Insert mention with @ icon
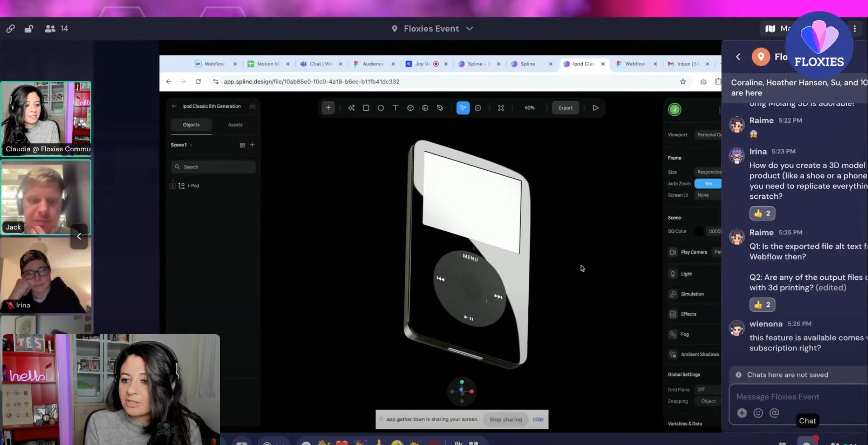The width and height of the screenshot is (868, 445). [774, 413]
